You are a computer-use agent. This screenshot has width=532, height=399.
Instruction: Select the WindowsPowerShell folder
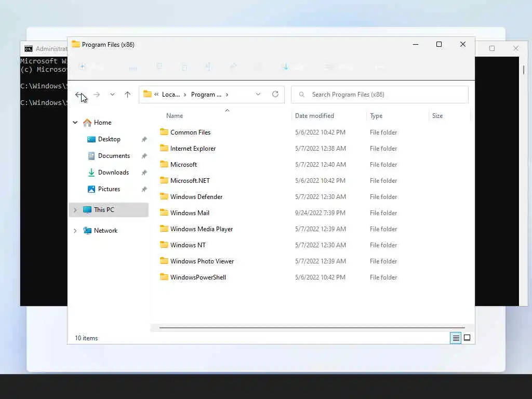198,277
